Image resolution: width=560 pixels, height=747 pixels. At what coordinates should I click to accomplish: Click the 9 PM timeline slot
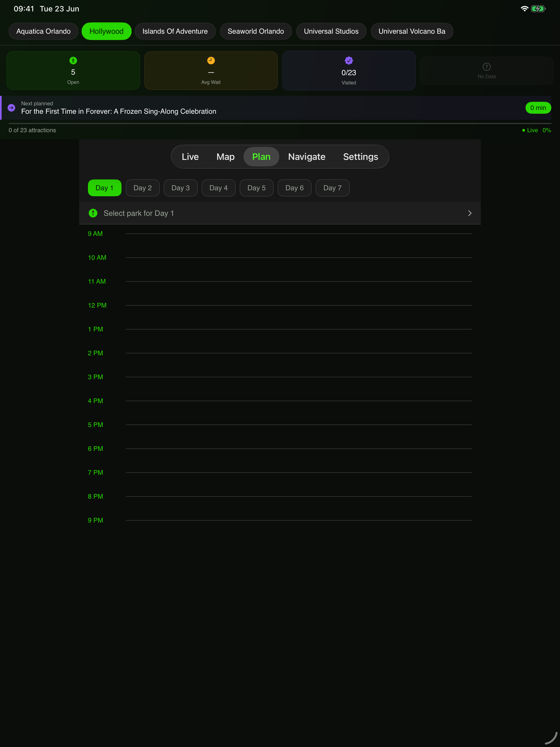click(280, 520)
